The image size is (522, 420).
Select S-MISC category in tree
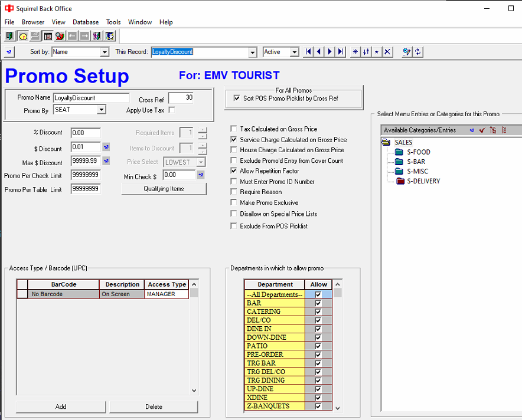[x=417, y=171]
